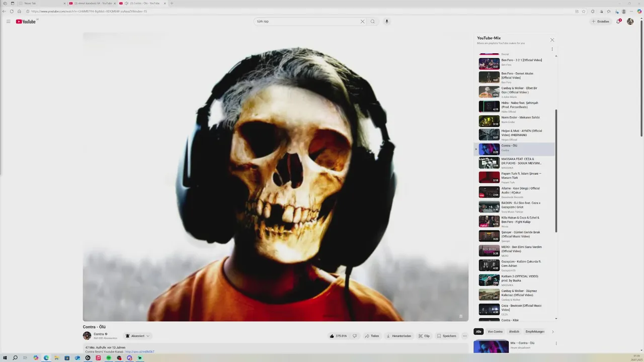The image size is (644, 362).
Task: Play 'Ben Fero - Demet Akalın' from playlist
Action: [x=515, y=77]
